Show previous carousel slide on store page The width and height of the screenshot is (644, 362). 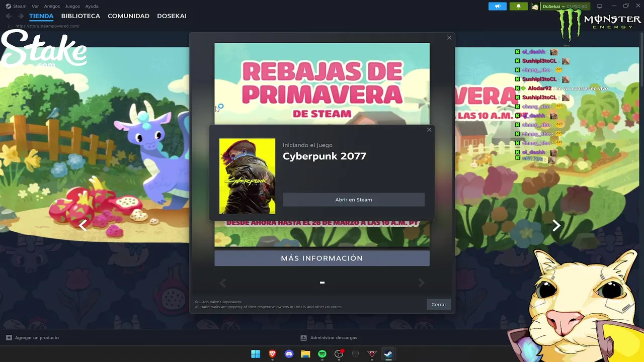pos(83,225)
